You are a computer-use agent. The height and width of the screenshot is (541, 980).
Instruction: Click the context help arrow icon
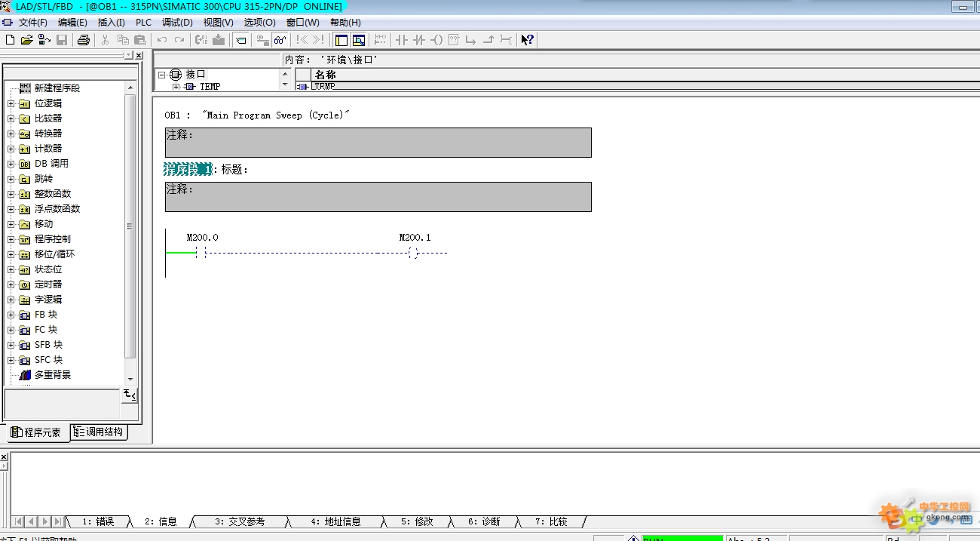(x=527, y=40)
